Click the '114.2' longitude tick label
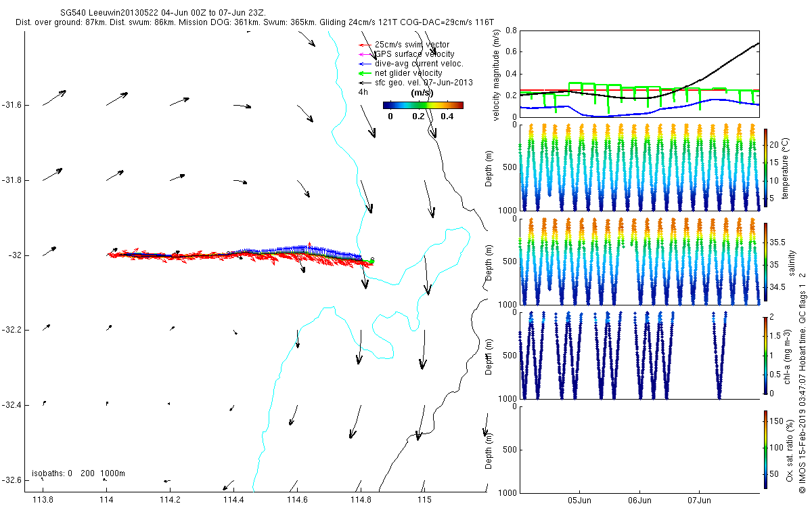Image resolution: width=812 pixels, height=508 pixels. pos(170,501)
